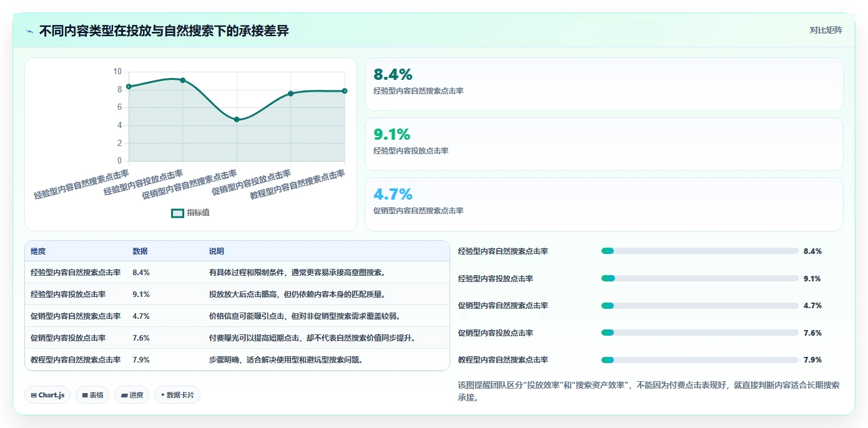Viewport: 868px width, 428px height.
Task: Click the chart title 不同内容类型在投放与自然搜索下的承接差异
Action: click(x=164, y=31)
